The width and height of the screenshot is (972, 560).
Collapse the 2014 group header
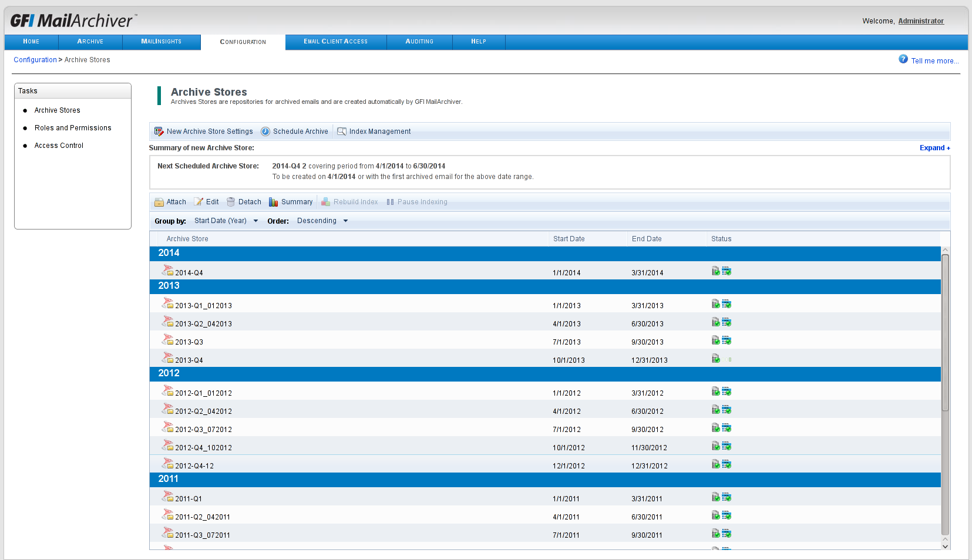click(545, 253)
